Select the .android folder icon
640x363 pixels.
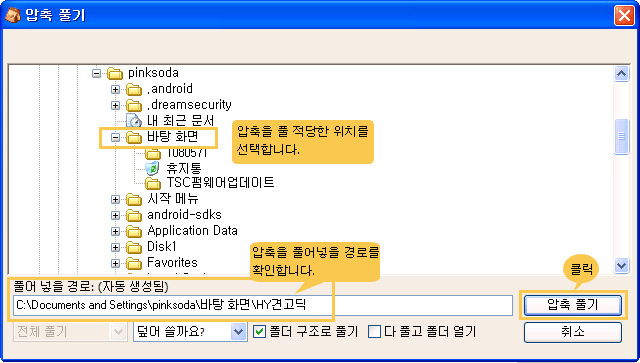click(134, 89)
